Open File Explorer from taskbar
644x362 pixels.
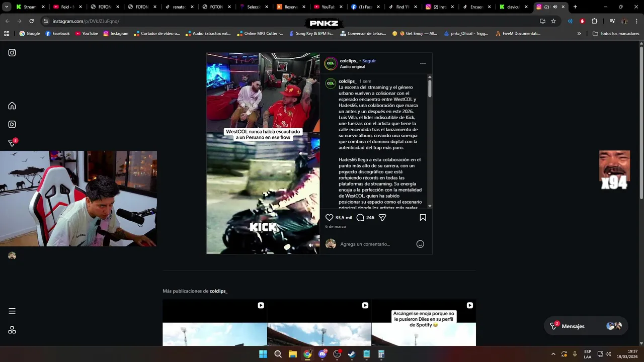pyautogui.click(x=293, y=354)
